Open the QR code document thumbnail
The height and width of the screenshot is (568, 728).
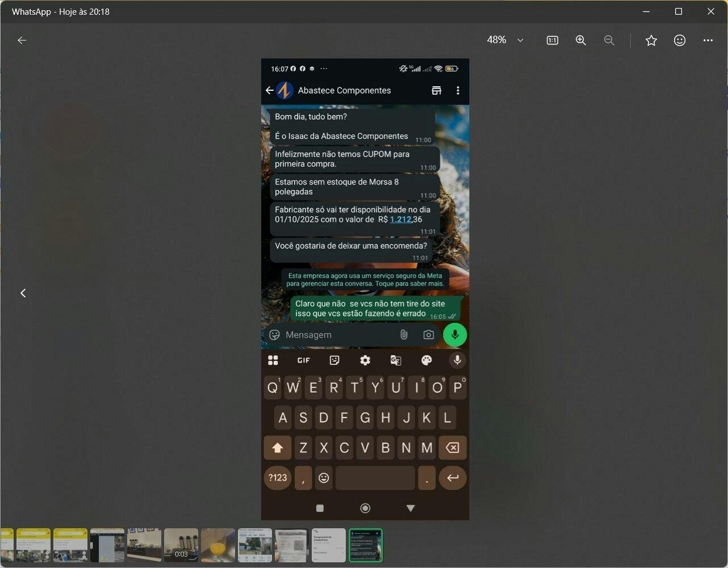coord(292,545)
